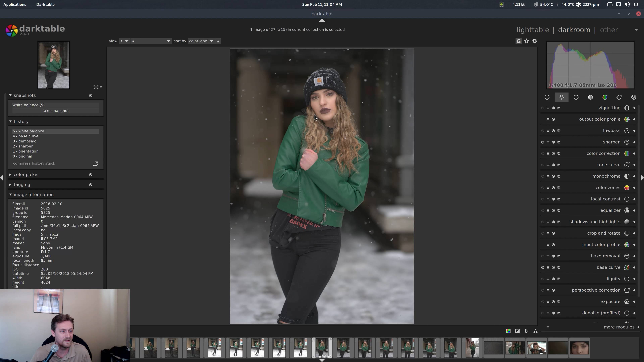The height and width of the screenshot is (362, 644).
Task: Toggle the gamut check warning icon
Action: coord(535,331)
